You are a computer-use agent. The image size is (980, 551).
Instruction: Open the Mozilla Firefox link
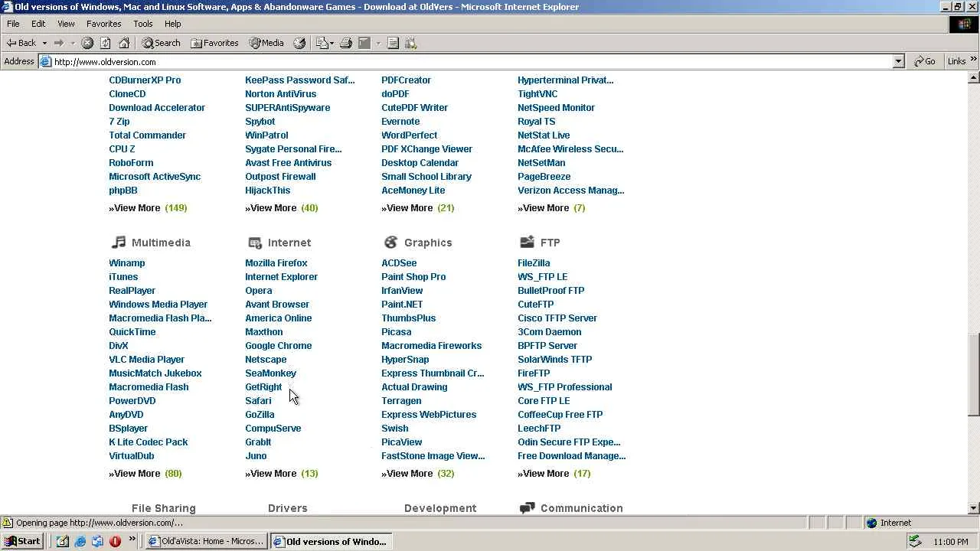coord(276,263)
